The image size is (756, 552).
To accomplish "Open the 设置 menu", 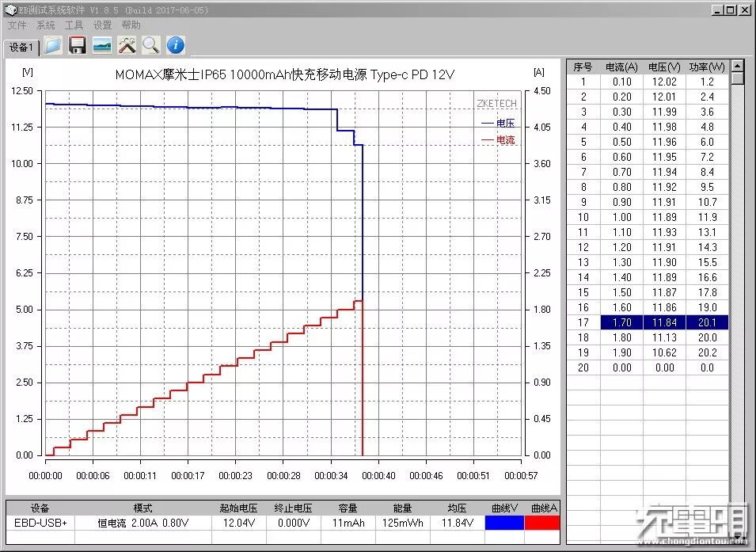I will (102, 25).
